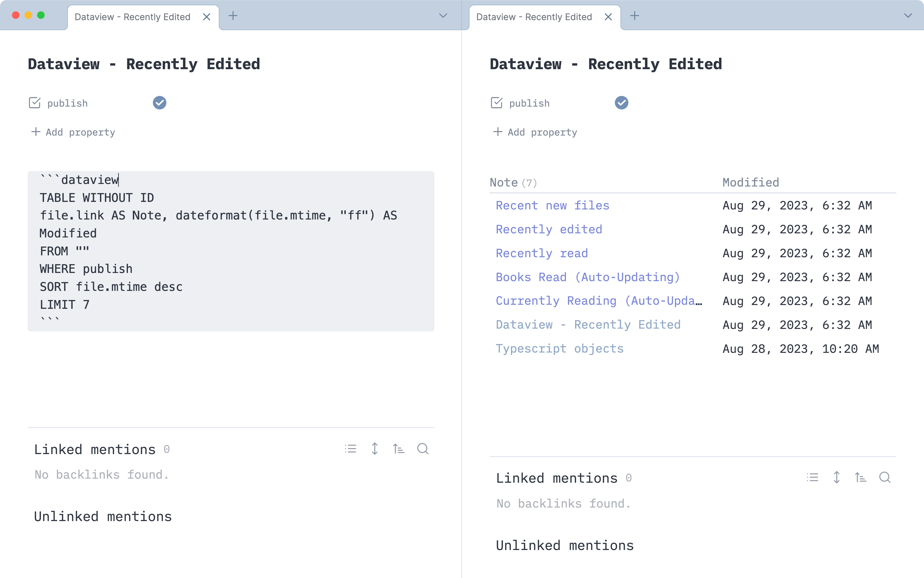Change sort order of left pane linked mentions
924x578 pixels.
(x=399, y=448)
